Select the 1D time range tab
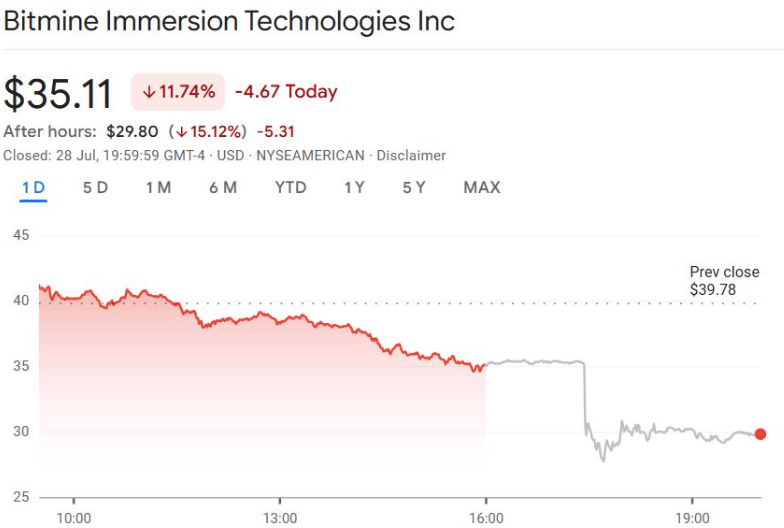784x528 pixels. pyautogui.click(x=33, y=188)
